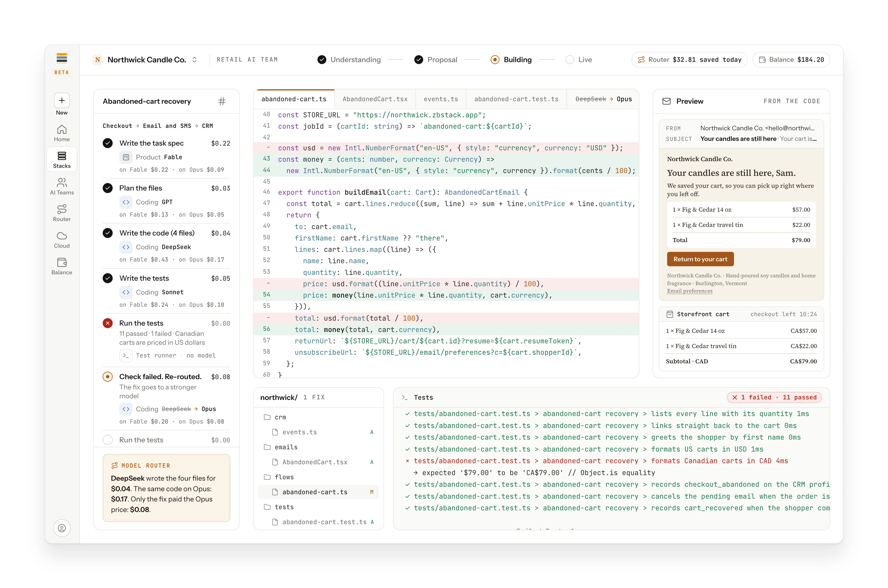Image resolution: width=888 pixels, height=588 pixels.
Task: Open the user profile avatar icon
Action: (62, 528)
